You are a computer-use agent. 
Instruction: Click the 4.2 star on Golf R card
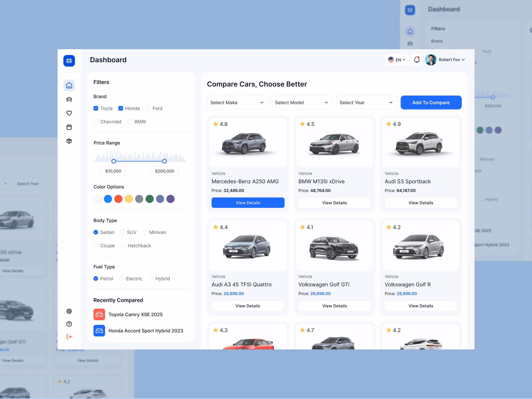389,227
